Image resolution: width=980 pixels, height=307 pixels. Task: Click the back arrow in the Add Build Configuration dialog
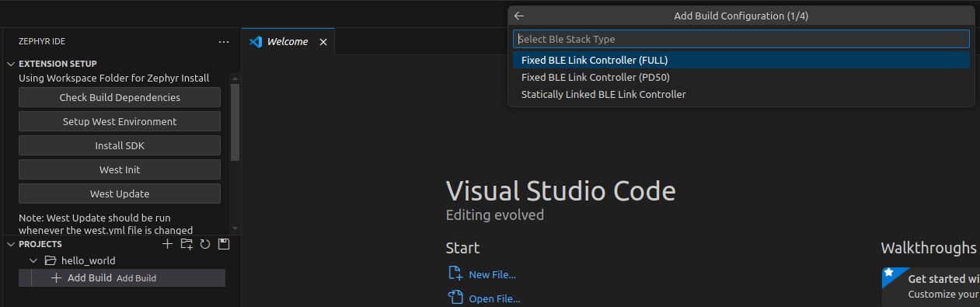point(519,16)
